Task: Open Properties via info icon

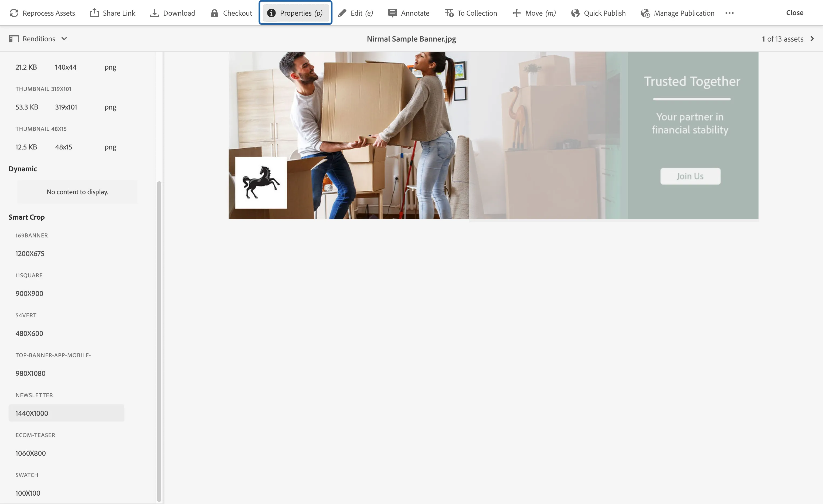Action: pyautogui.click(x=271, y=13)
